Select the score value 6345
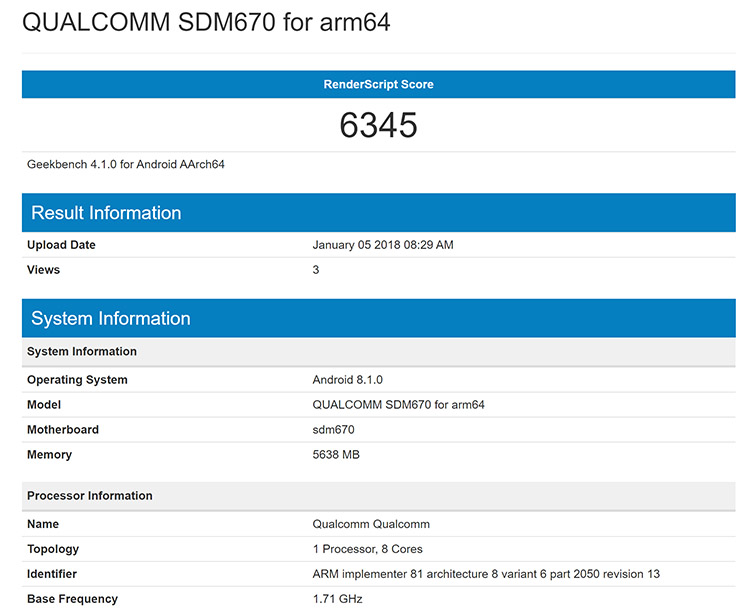This screenshot has height=613, width=750. pyautogui.click(x=378, y=125)
